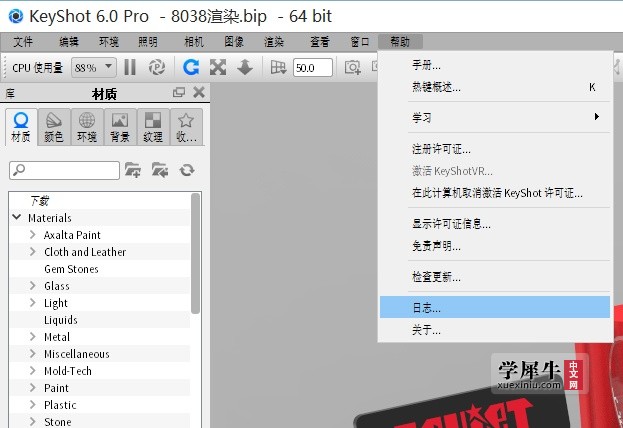The height and width of the screenshot is (428, 623).
Task: Click the field of view value field
Action: click(x=313, y=68)
